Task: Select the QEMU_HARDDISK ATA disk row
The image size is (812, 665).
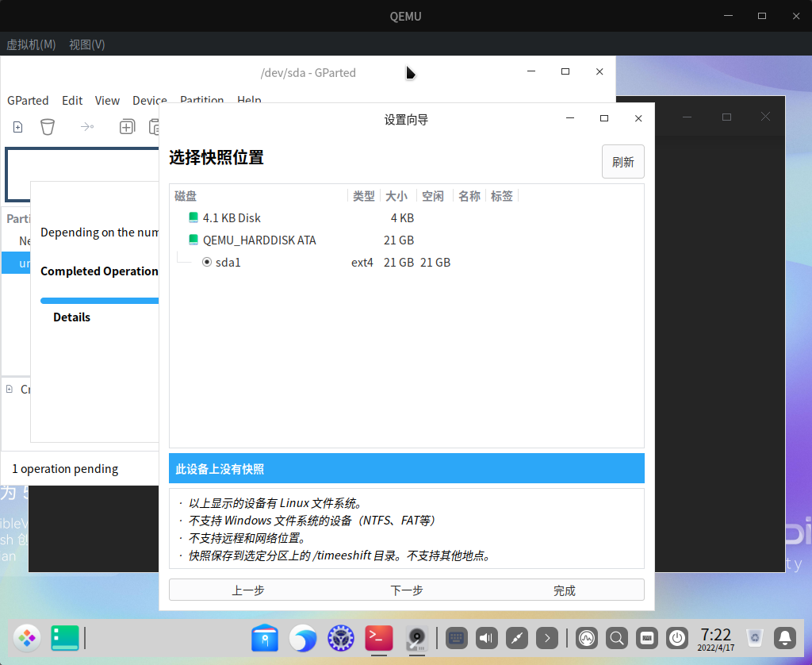Action: 407,240
